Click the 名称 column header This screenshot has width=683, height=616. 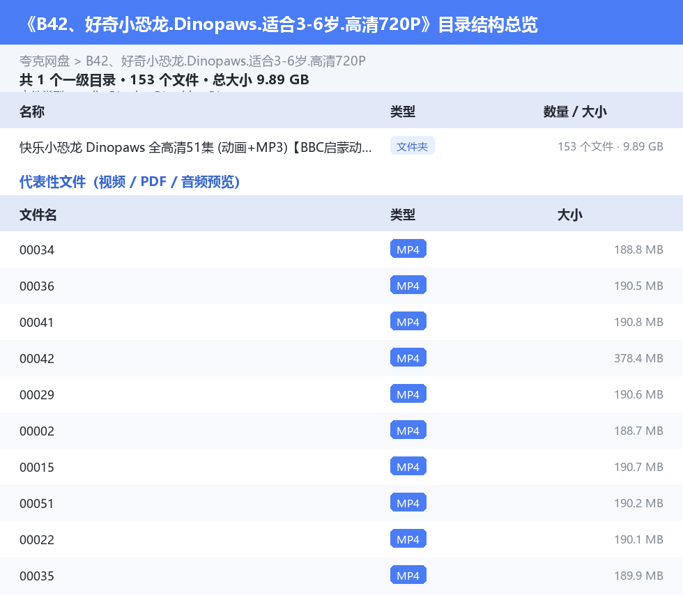(x=32, y=111)
